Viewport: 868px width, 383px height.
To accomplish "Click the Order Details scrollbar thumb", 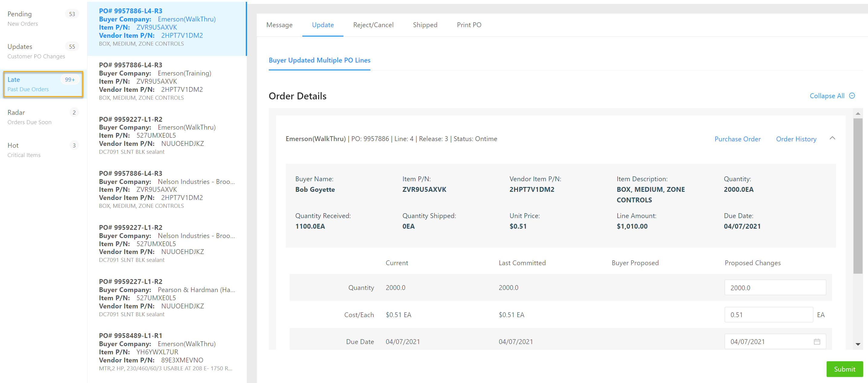I will 858,195.
